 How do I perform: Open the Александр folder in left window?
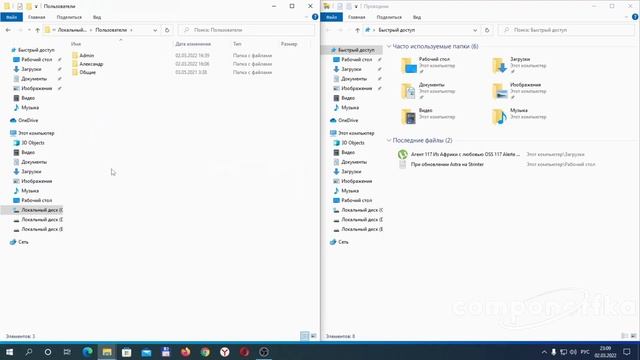(91, 64)
